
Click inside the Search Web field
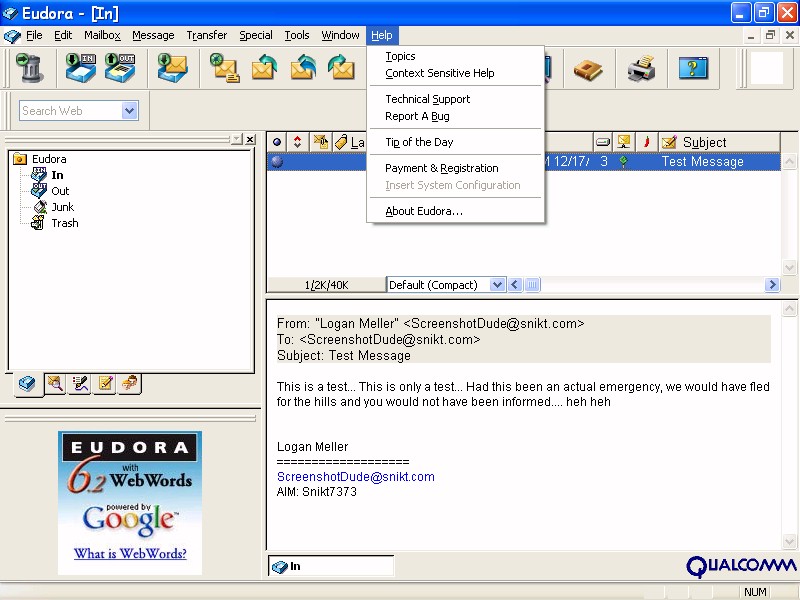(x=70, y=110)
